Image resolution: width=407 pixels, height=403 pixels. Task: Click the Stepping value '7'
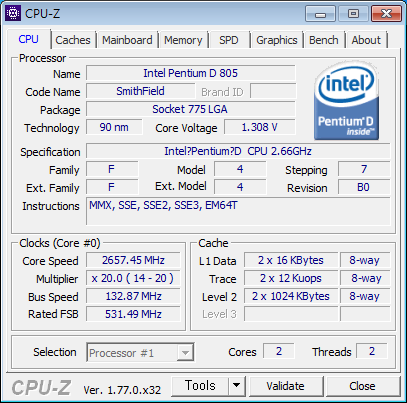point(364,169)
